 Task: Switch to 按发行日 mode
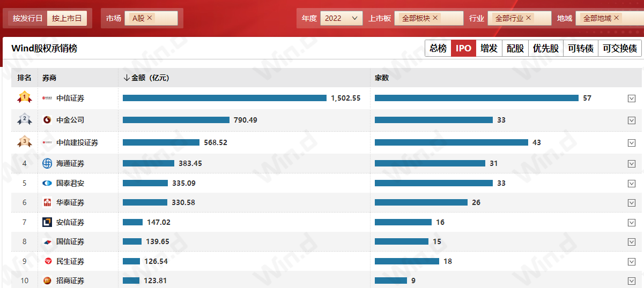click(27, 18)
